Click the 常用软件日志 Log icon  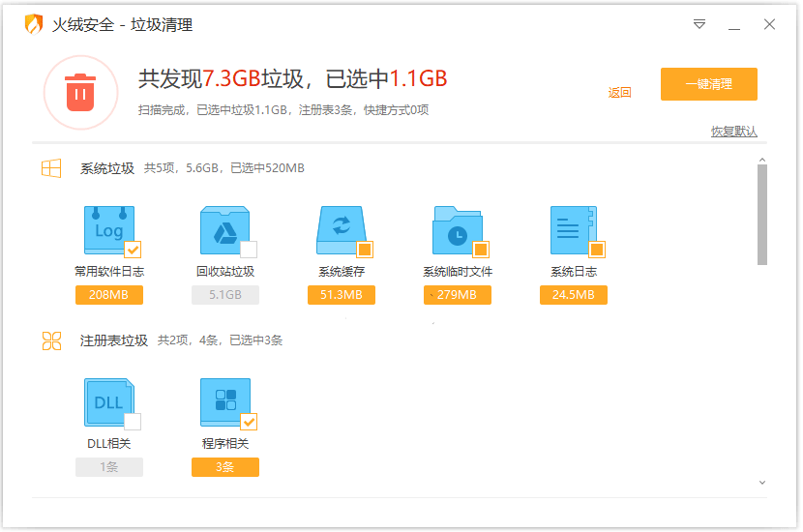(109, 230)
